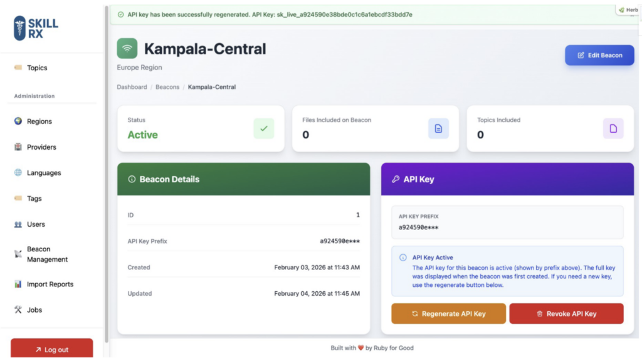Click the sidebar vertical scrollbar
The image size is (642, 364).
[x=107, y=174]
